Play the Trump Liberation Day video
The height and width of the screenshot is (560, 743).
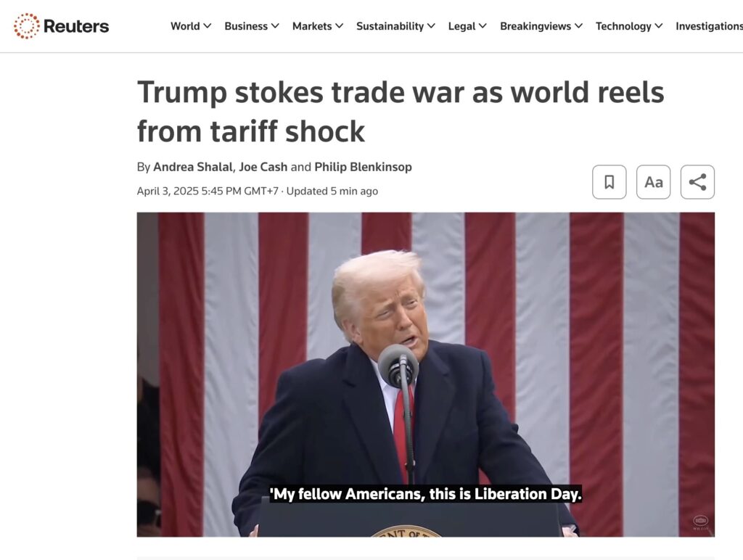pos(425,374)
